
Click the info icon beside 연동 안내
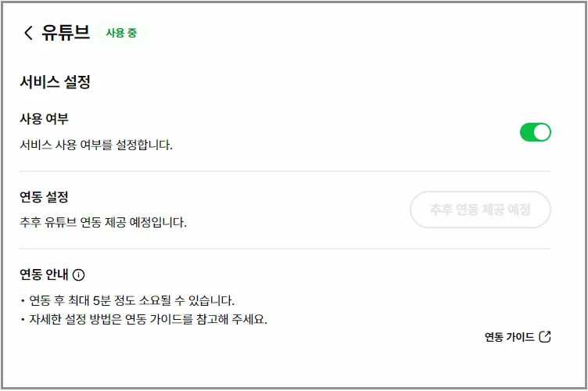78,274
